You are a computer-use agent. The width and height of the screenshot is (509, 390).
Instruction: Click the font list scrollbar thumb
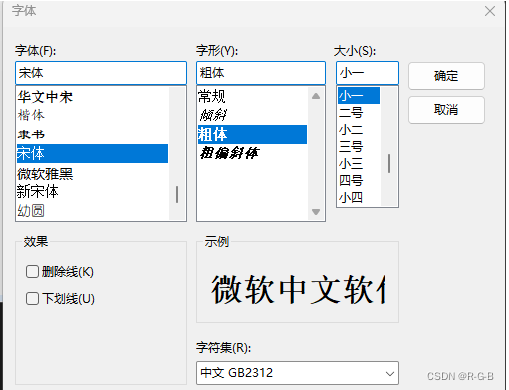(x=177, y=194)
